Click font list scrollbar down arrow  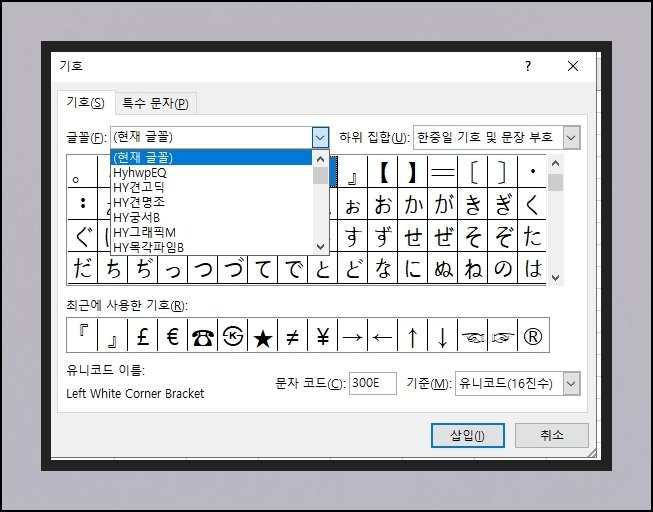click(320, 247)
